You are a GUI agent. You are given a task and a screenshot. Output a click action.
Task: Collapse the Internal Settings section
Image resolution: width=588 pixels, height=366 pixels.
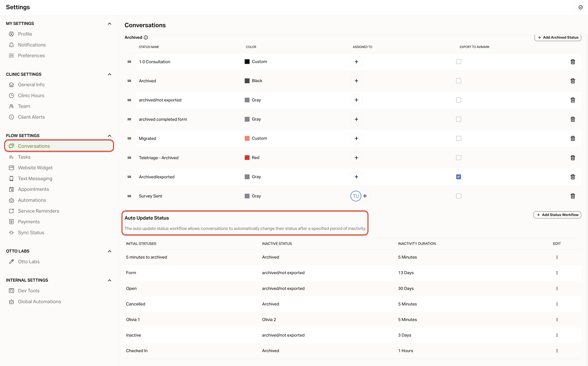click(109, 280)
